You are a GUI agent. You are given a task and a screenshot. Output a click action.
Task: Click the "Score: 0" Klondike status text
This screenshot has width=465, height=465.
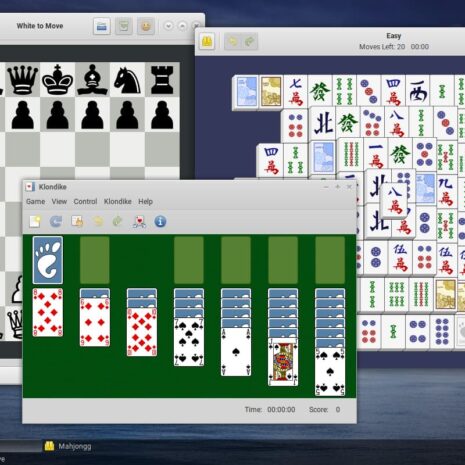[325, 410]
